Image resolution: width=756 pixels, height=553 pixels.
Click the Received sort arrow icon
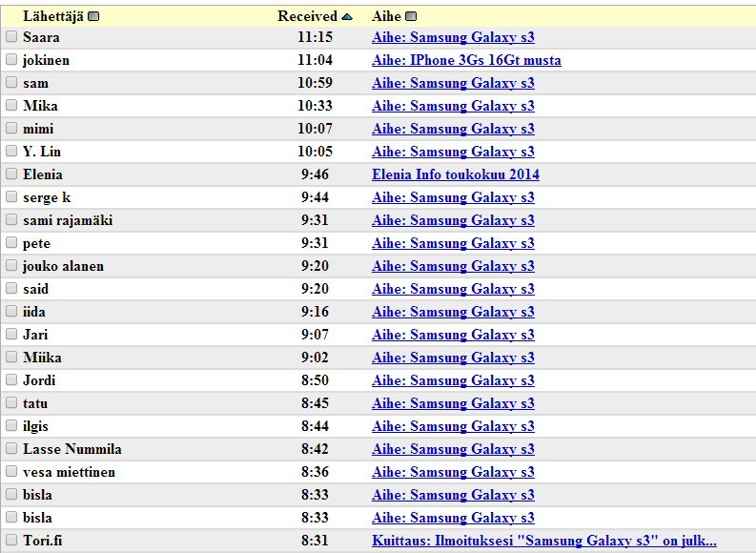pos(347,16)
